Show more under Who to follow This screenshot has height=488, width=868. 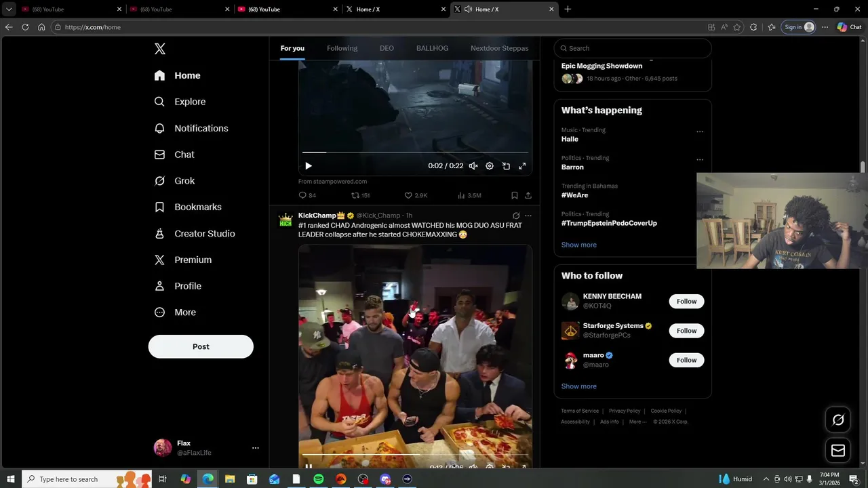(x=579, y=386)
